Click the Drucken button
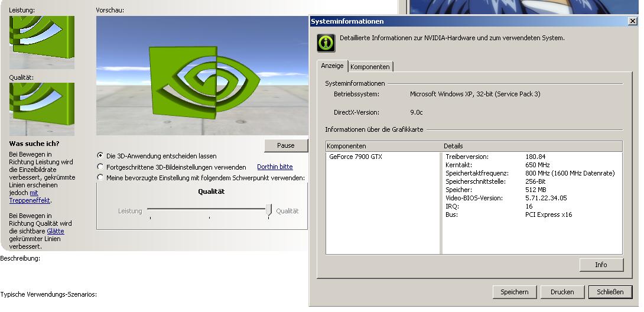 tap(562, 292)
